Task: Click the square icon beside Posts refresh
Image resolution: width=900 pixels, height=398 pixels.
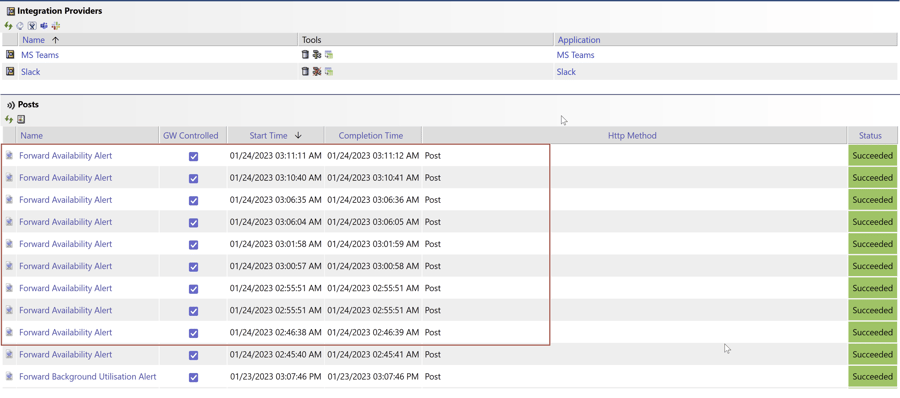Action: coord(21,119)
